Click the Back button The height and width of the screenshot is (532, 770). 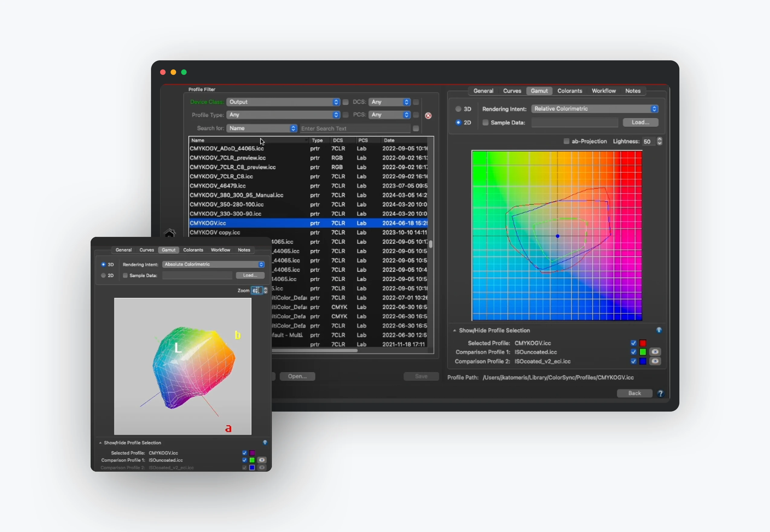pos(634,393)
